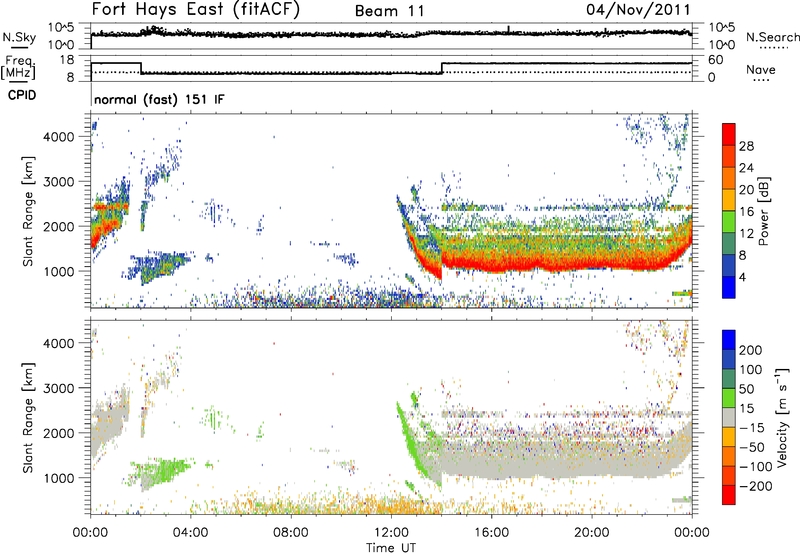Click the 'Velocity [m s-1]' color bar title
Image resolution: width=800 pixels, height=554 pixels.
(782, 417)
